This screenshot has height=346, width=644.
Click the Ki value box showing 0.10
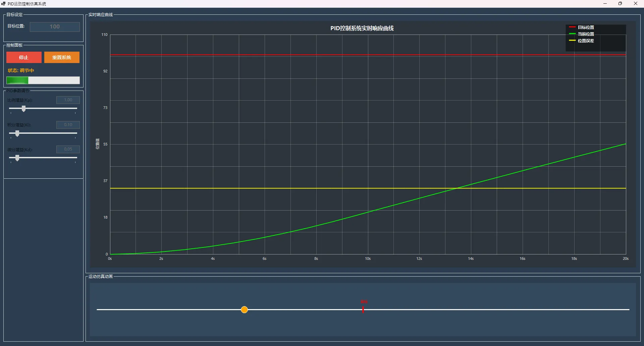pos(68,125)
